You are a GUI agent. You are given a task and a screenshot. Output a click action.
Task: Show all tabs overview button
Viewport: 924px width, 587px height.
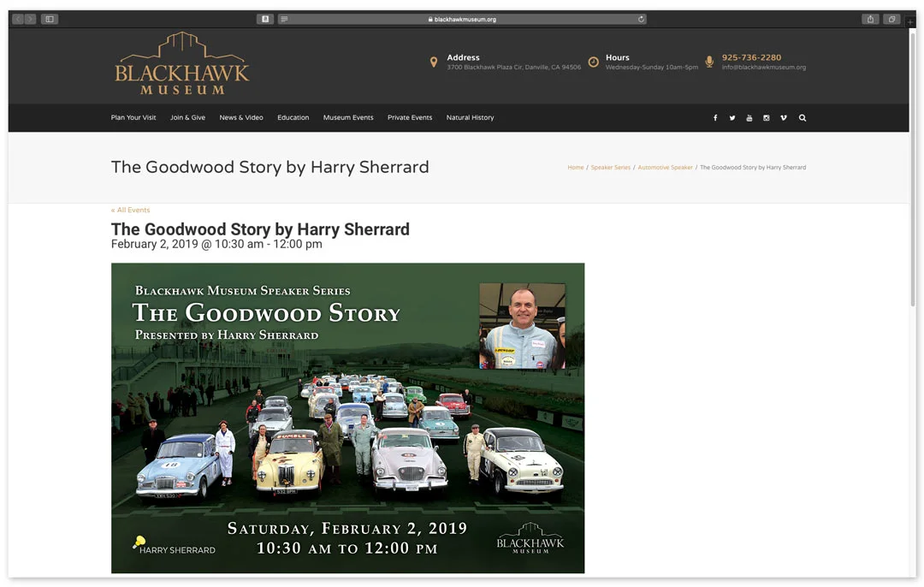tap(891, 19)
